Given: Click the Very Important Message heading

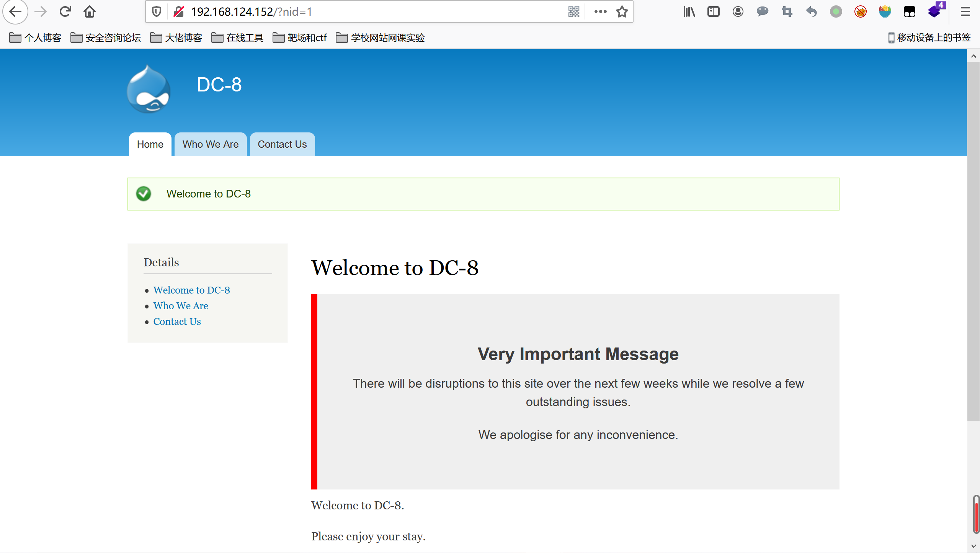Looking at the screenshot, I should [x=578, y=354].
